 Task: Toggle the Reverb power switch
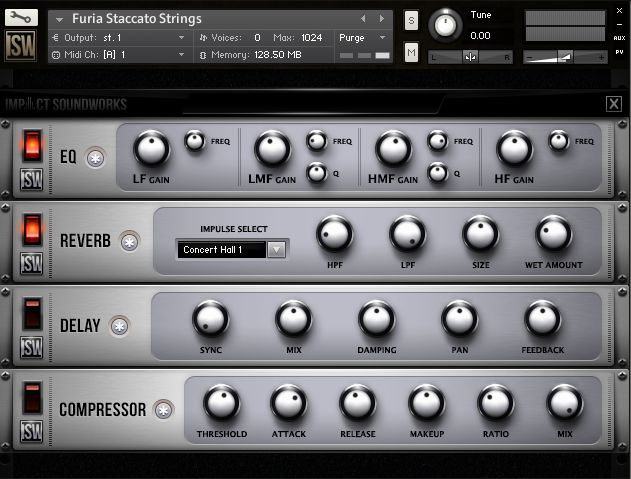(32, 229)
